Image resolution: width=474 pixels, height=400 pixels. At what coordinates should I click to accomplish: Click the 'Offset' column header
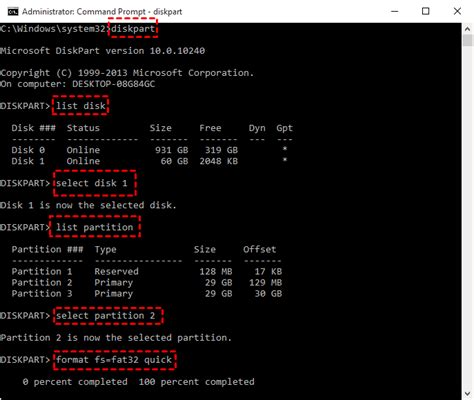(x=260, y=249)
